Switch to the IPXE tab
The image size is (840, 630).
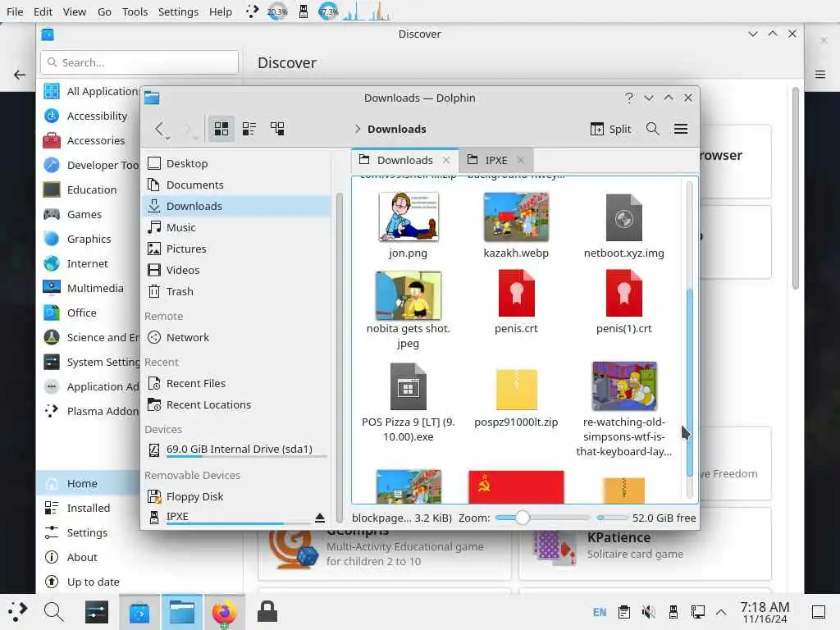496,160
